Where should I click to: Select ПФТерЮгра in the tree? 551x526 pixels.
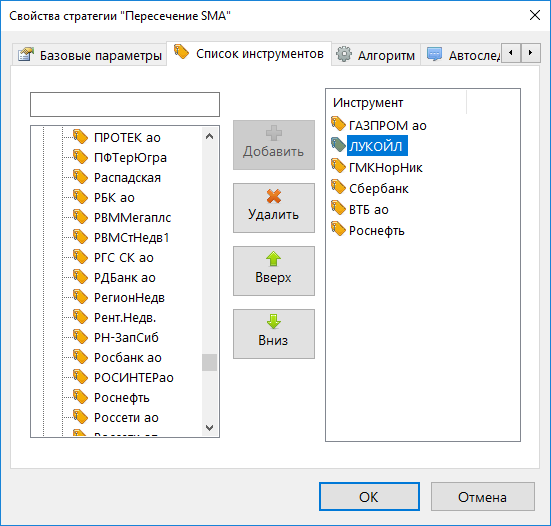point(130,157)
